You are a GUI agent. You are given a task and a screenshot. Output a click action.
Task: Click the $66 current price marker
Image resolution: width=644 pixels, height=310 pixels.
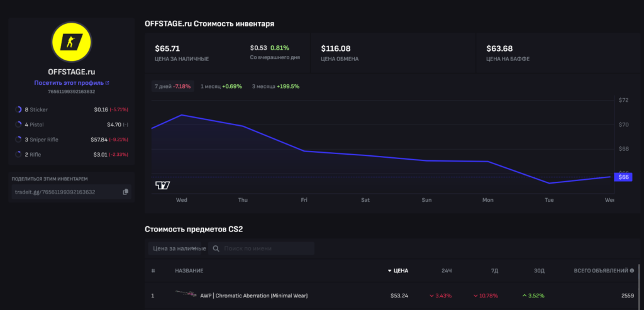click(x=623, y=177)
